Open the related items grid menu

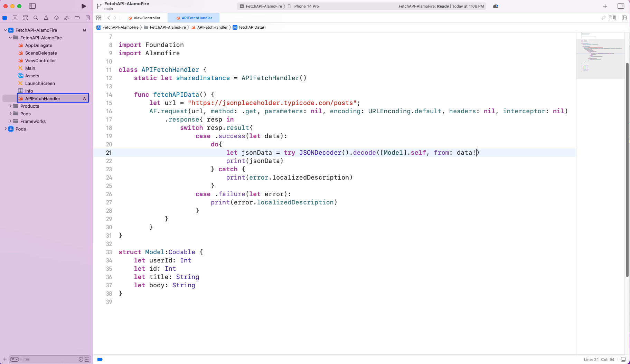click(x=99, y=18)
